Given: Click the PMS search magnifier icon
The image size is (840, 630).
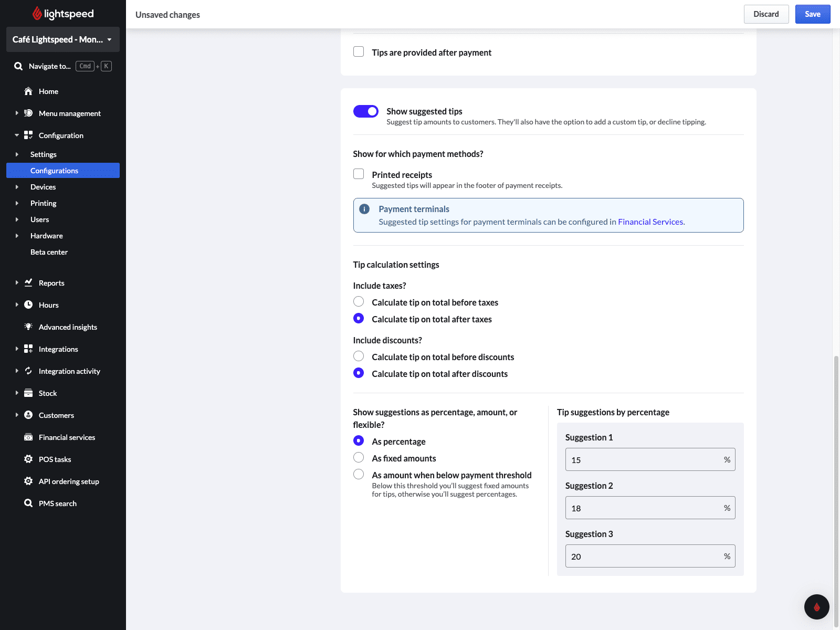Looking at the screenshot, I should tap(28, 503).
